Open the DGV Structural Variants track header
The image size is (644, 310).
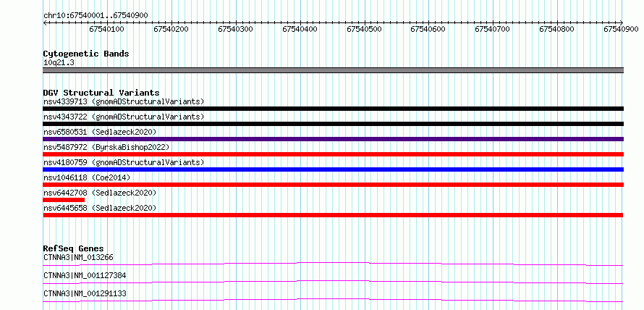pos(101,93)
